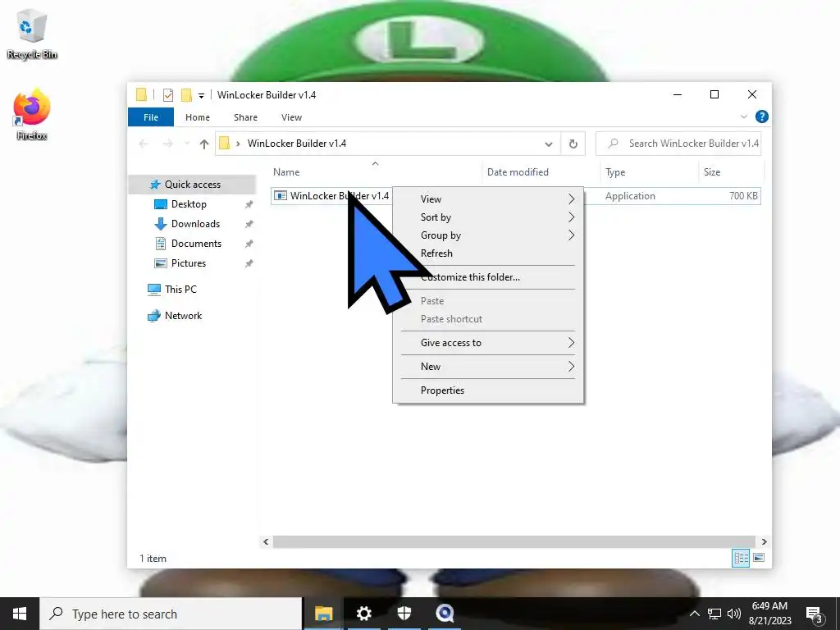
Task: Click the New folder icon in title bar
Action: (x=186, y=95)
